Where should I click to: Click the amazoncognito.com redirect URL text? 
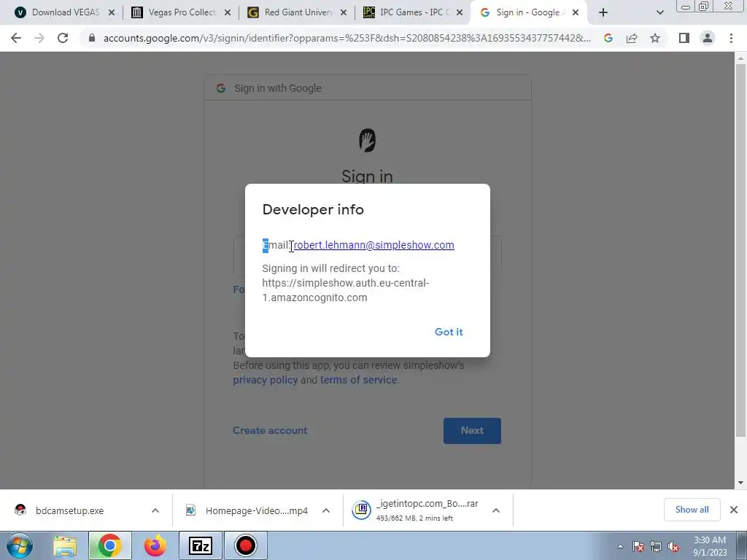click(x=345, y=290)
